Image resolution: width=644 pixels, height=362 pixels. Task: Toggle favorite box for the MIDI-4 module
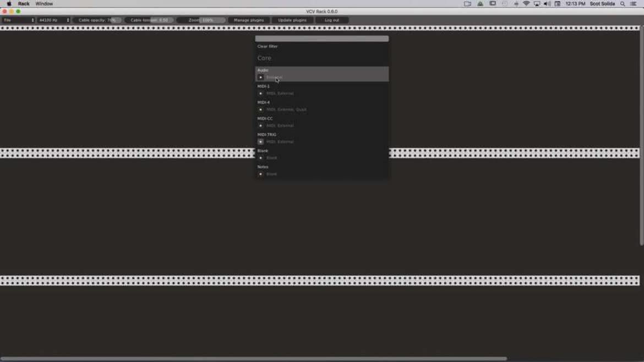pos(260,110)
